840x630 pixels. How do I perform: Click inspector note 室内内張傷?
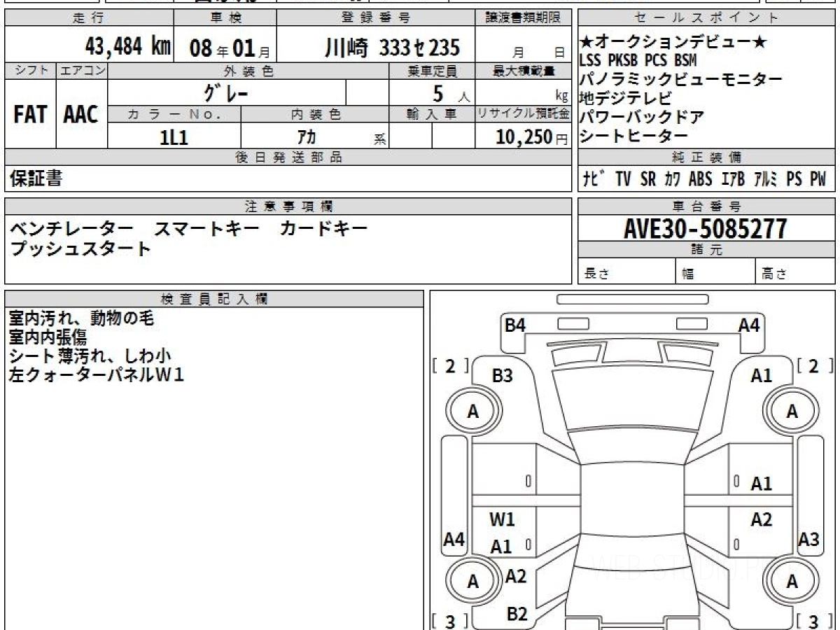pos(48,337)
